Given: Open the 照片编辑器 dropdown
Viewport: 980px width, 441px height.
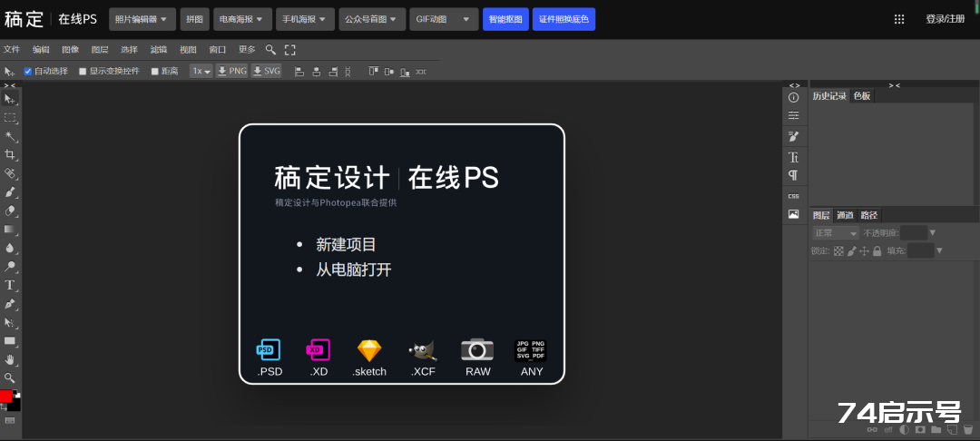Looking at the screenshot, I should click(142, 19).
